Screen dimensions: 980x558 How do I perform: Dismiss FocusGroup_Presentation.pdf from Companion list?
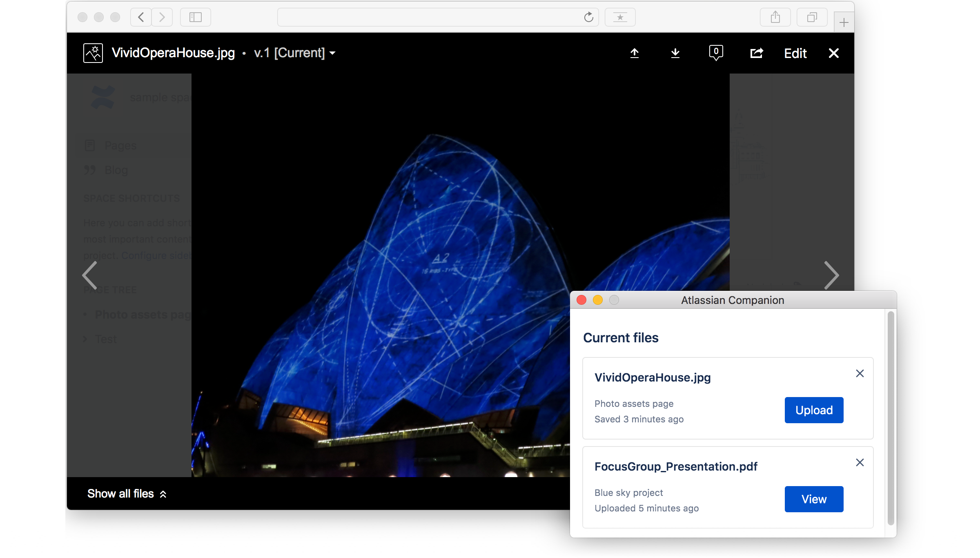[860, 462]
